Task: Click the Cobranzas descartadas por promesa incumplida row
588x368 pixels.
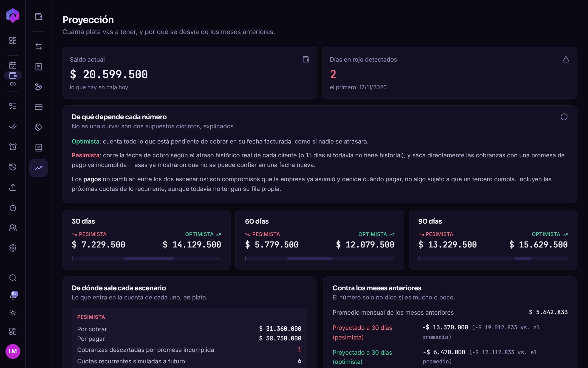Action: pos(189,350)
